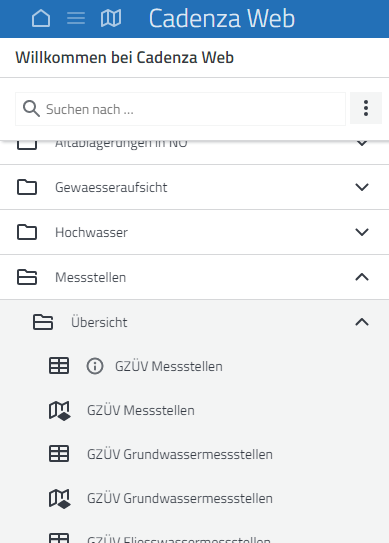This screenshot has width=389, height=543.
Task: Click the Hochwasser folder icon
Action: [27, 232]
